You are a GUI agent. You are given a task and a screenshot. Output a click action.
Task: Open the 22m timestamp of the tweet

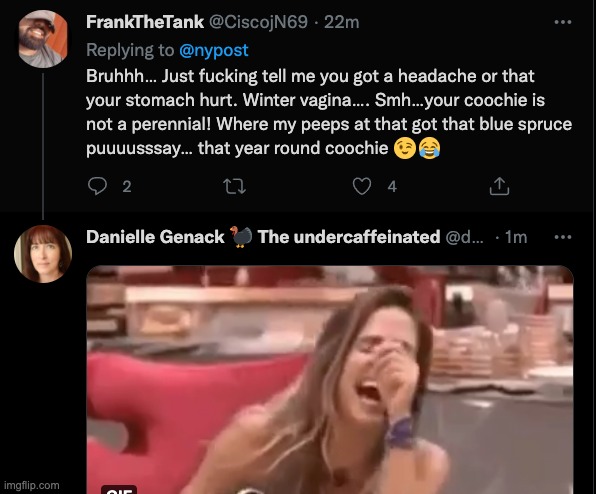point(341,22)
